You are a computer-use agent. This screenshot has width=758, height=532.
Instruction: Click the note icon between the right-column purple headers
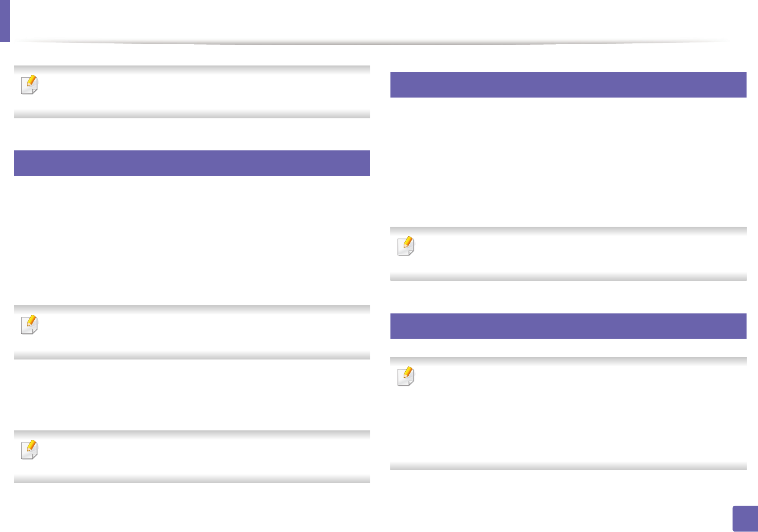406,246
